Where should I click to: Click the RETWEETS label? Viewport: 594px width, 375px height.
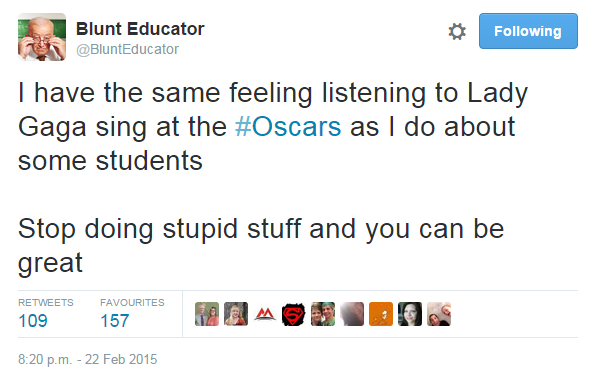coord(46,303)
